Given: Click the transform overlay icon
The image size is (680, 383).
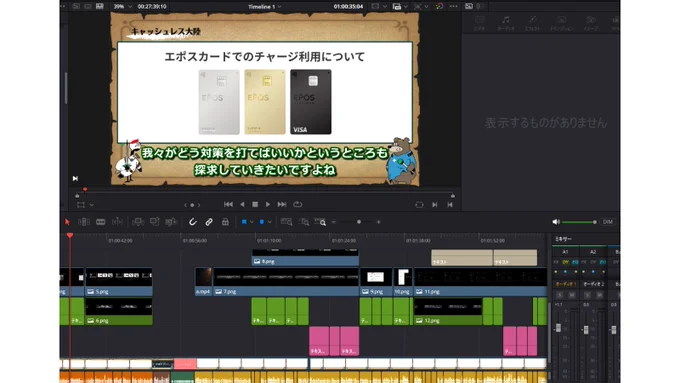Looking at the screenshot, I should (81, 205).
